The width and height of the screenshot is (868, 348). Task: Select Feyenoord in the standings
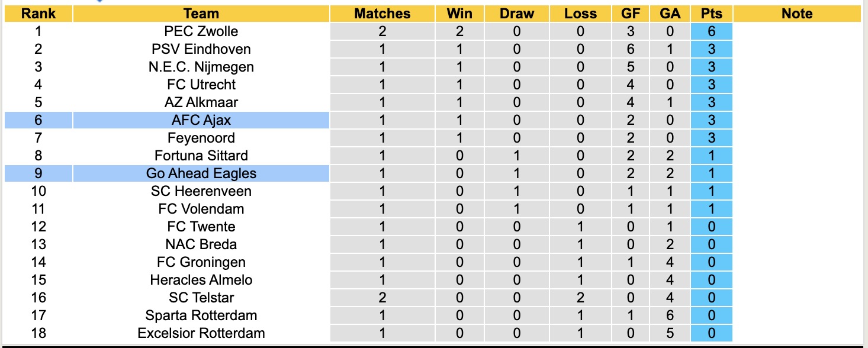(x=201, y=138)
